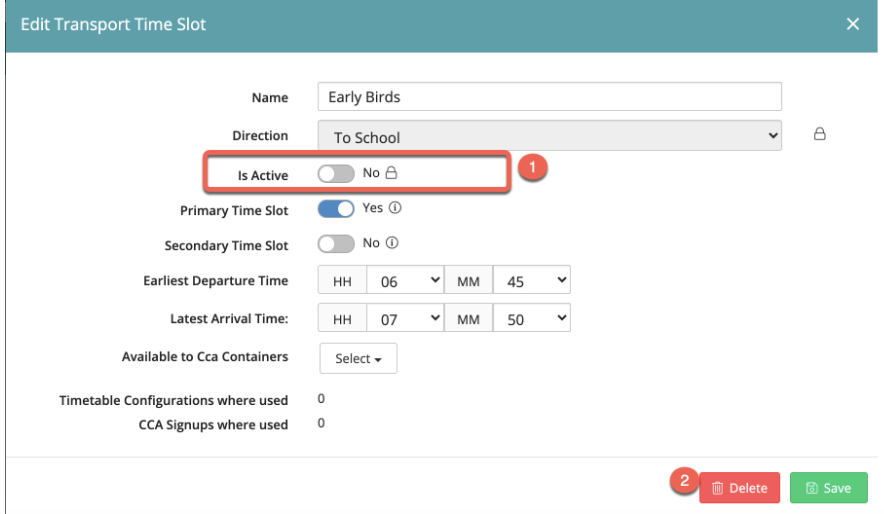Screen dimensions: 884x514
Task: Click the red Delete button
Action: [739, 488]
